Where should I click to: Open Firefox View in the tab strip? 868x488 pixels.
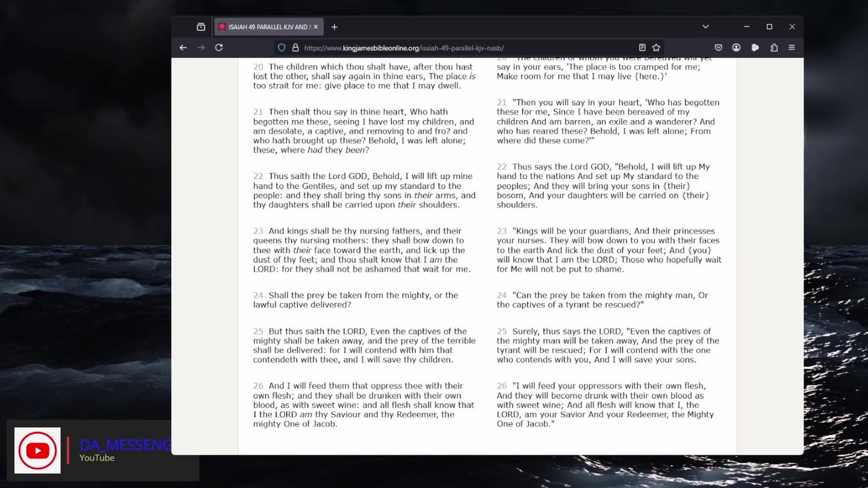point(201,27)
